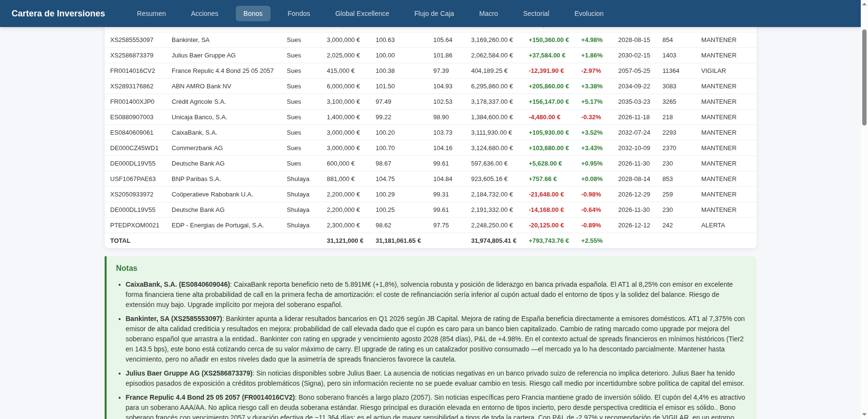Select the TOTAL row label

coord(120,241)
